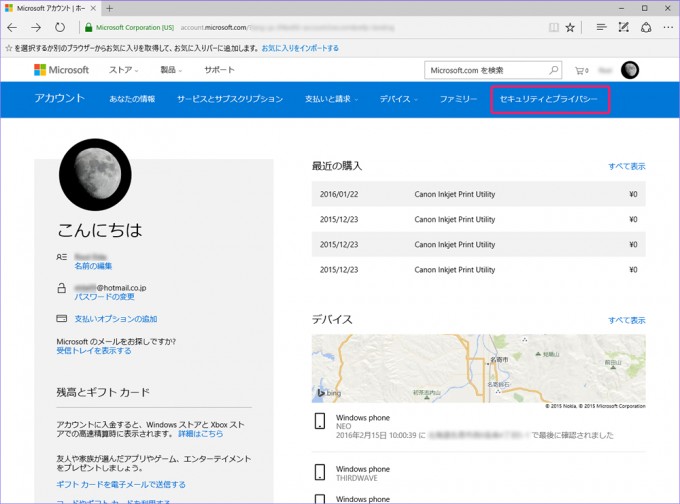Click the Windows phone NEO device name

click(x=363, y=418)
